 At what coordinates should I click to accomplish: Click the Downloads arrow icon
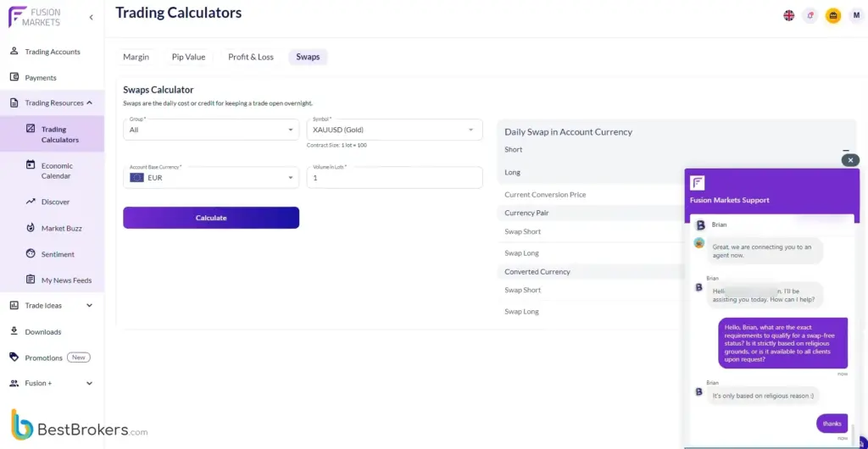14,331
